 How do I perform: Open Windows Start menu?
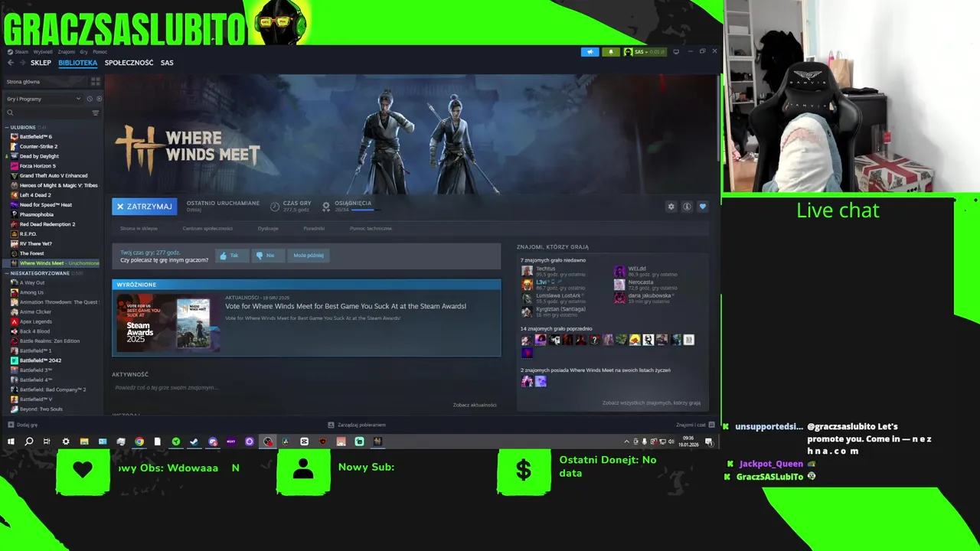[x=11, y=442]
